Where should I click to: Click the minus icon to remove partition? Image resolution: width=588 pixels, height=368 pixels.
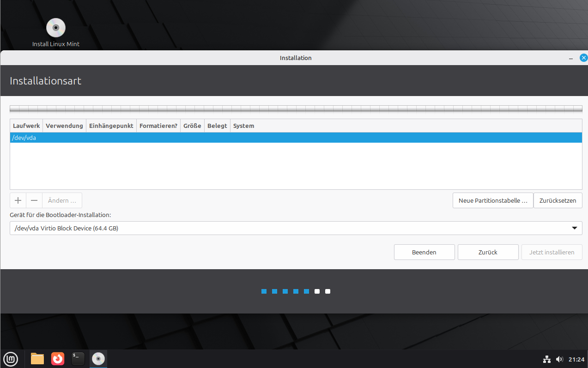(34, 200)
